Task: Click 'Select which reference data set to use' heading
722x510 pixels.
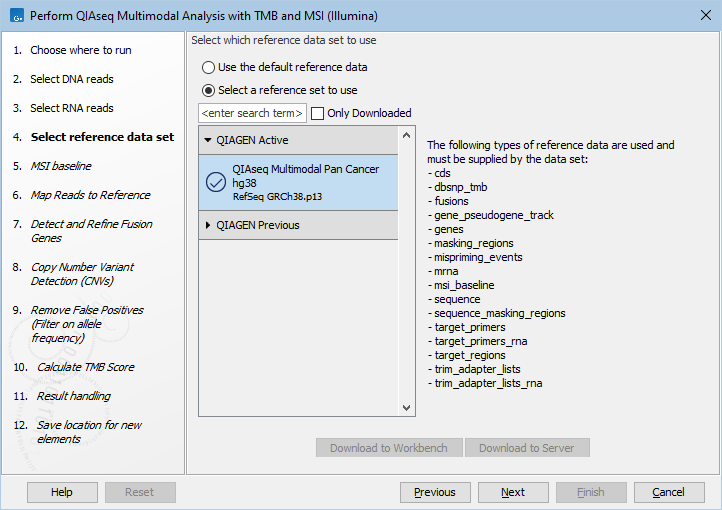Action: [284, 40]
